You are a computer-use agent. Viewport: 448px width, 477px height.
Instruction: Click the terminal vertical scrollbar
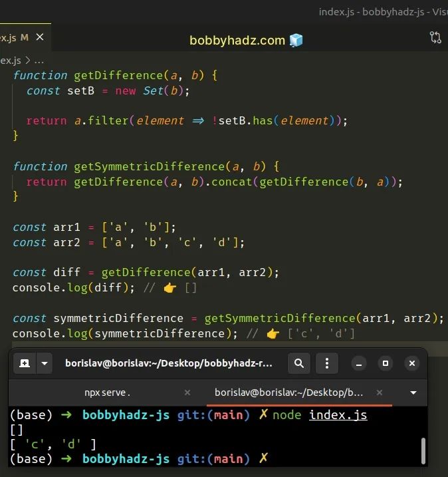click(x=423, y=451)
